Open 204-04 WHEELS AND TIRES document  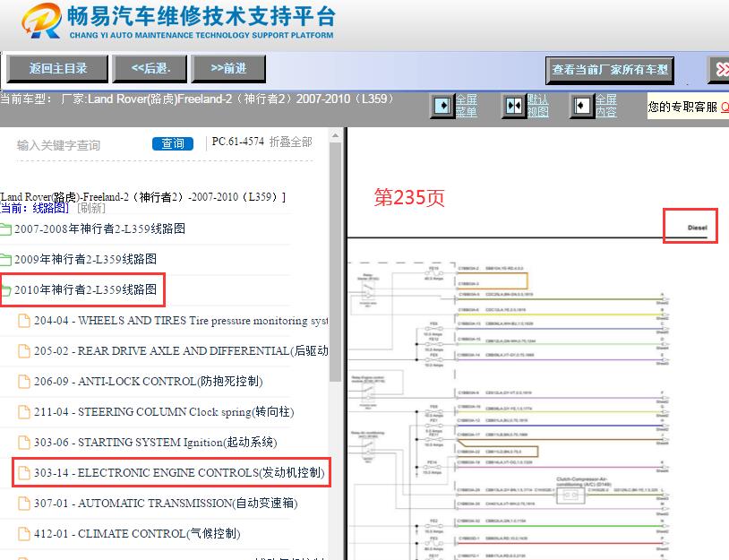(x=181, y=321)
